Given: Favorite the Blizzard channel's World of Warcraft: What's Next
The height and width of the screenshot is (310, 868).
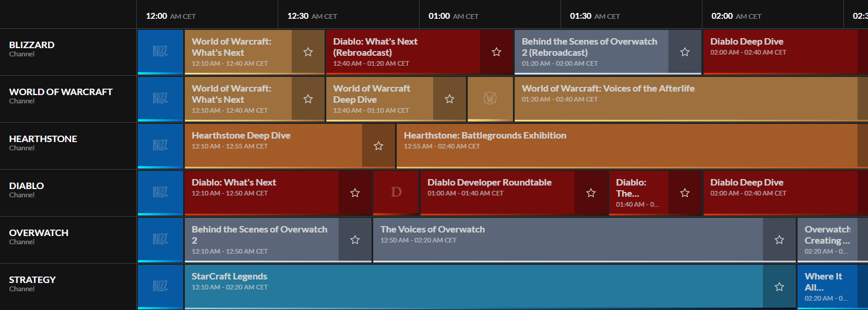Looking at the screenshot, I should 308,52.
